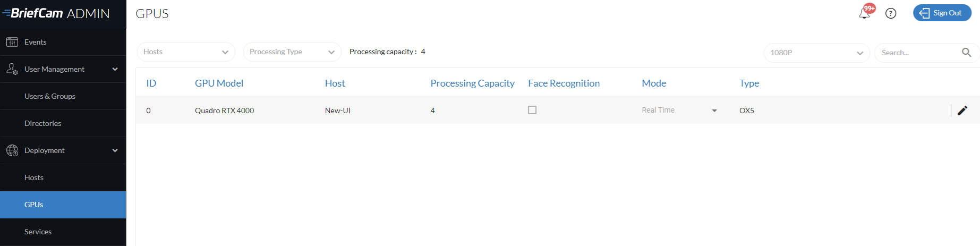Screen dimensions: 980x246
Task: Click the search magnifier icon
Action: click(966, 52)
